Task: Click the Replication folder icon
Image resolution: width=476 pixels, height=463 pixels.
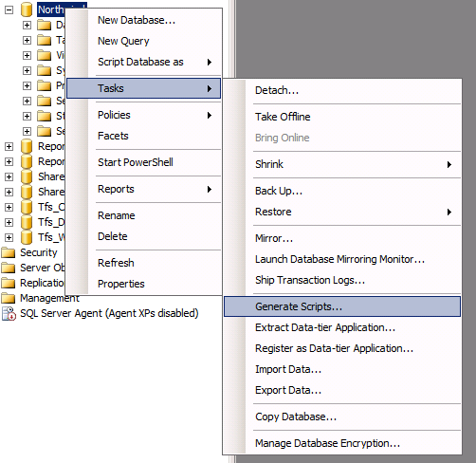Action: click(x=8, y=283)
